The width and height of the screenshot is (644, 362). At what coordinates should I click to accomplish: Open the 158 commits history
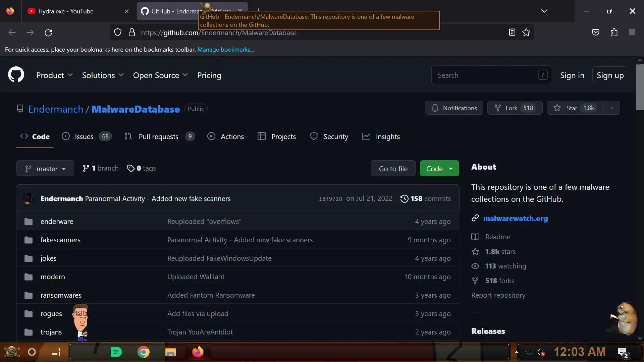(x=425, y=198)
